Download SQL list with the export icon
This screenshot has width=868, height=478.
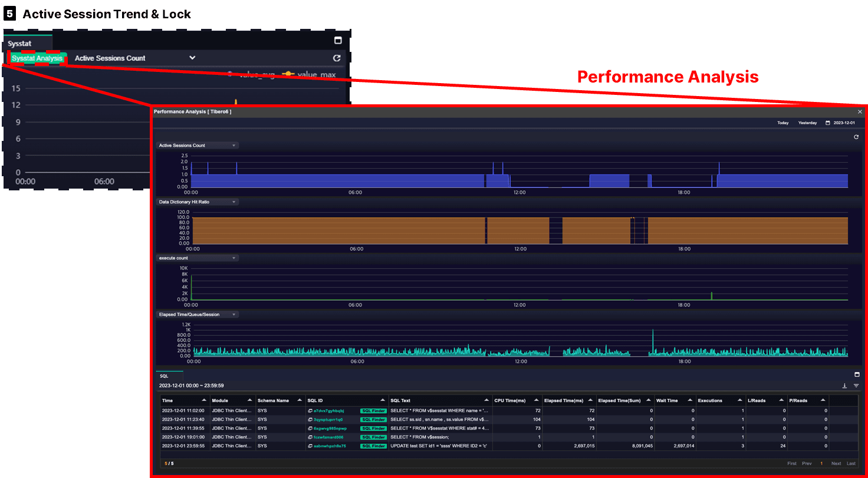[x=844, y=385]
